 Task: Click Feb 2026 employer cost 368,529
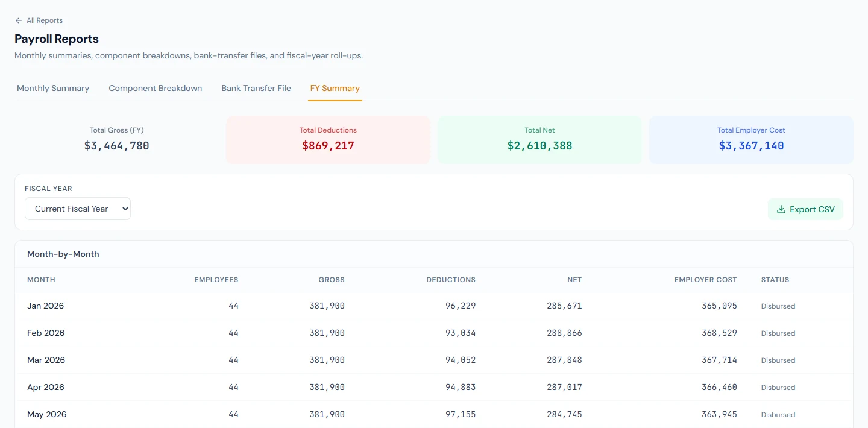pyautogui.click(x=719, y=333)
